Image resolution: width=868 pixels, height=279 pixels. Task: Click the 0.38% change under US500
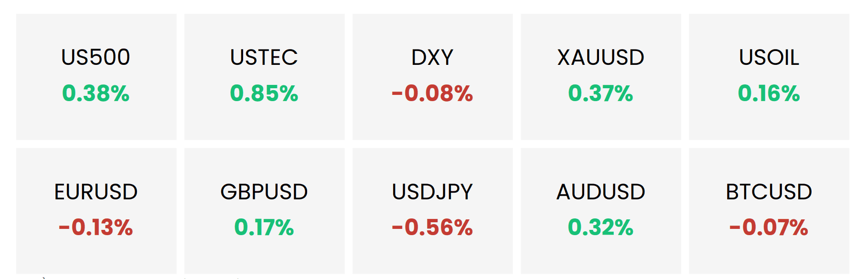point(96,93)
